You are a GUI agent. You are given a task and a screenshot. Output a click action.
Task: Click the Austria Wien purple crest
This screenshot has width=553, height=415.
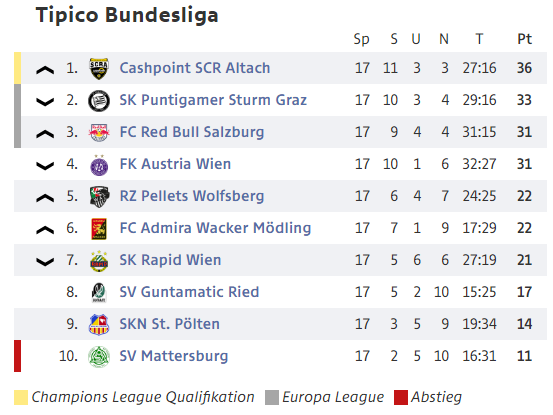tap(99, 165)
